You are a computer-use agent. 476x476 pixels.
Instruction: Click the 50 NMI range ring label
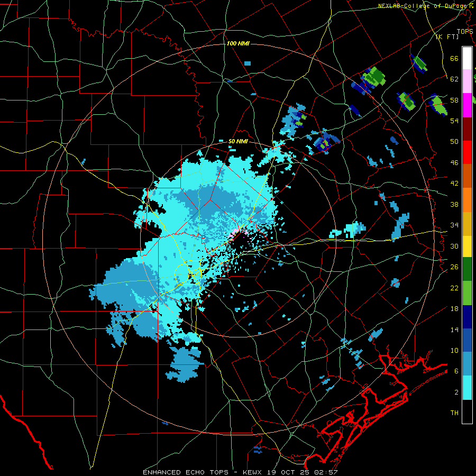pos(238,142)
